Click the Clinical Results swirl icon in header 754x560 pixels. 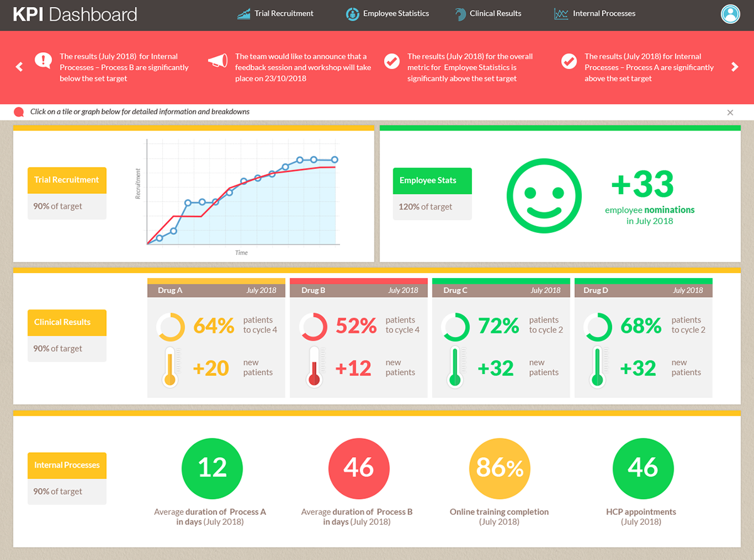(460, 14)
